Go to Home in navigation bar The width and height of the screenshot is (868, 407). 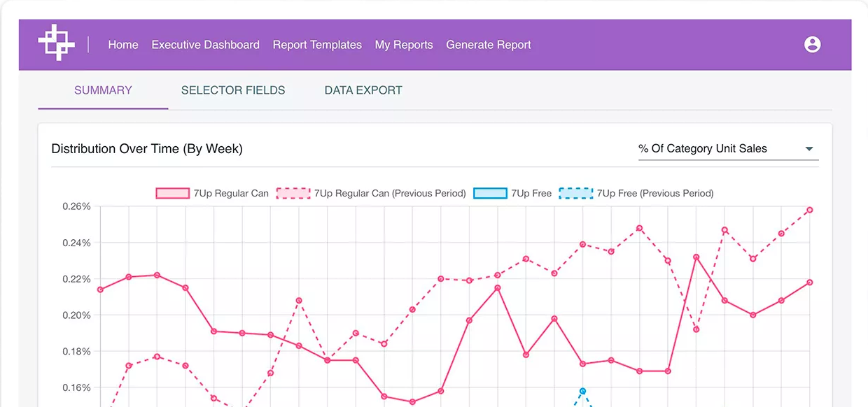(x=123, y=45)
